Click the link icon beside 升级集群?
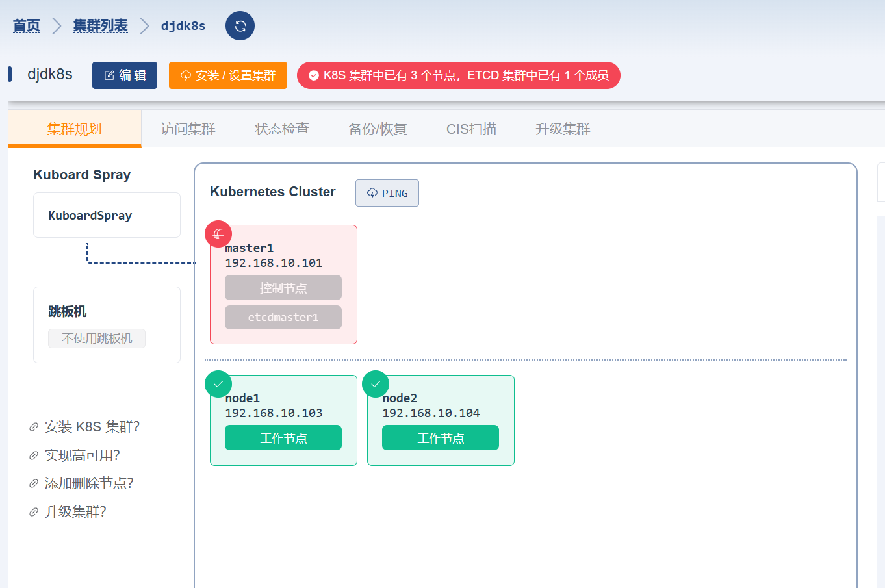885x588 pixels. (34, 513)
